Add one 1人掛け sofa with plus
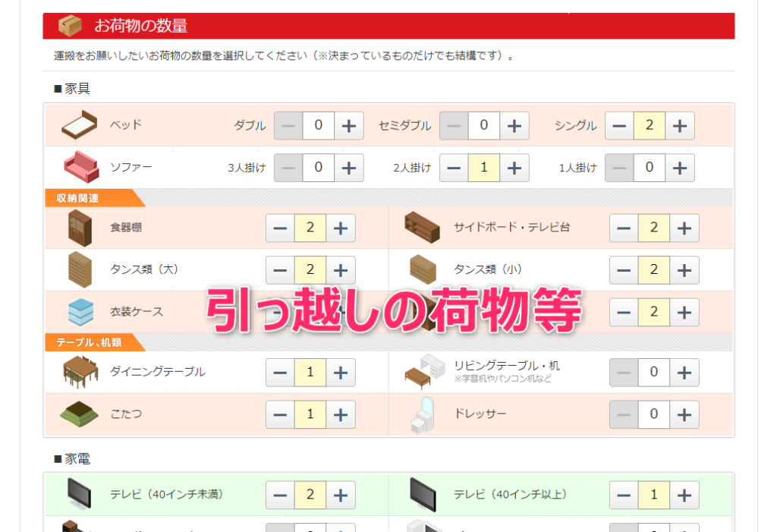Image resolution: width=777 pixels, height=532 pixels. coord(680,168)
